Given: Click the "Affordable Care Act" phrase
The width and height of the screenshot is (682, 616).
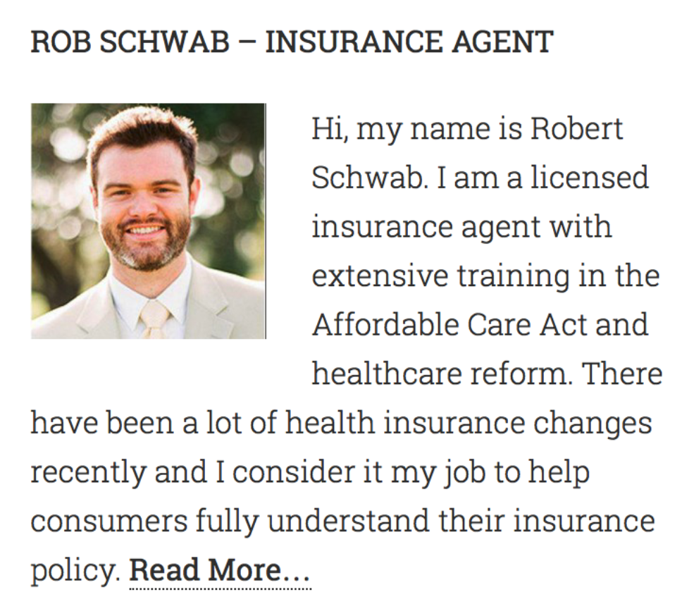Looking at the screenshot, I should click(449, 325).
